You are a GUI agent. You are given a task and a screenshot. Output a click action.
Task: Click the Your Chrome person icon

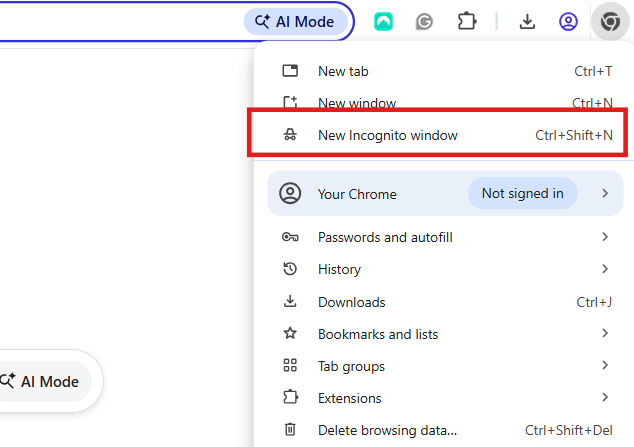coord(290,193)
